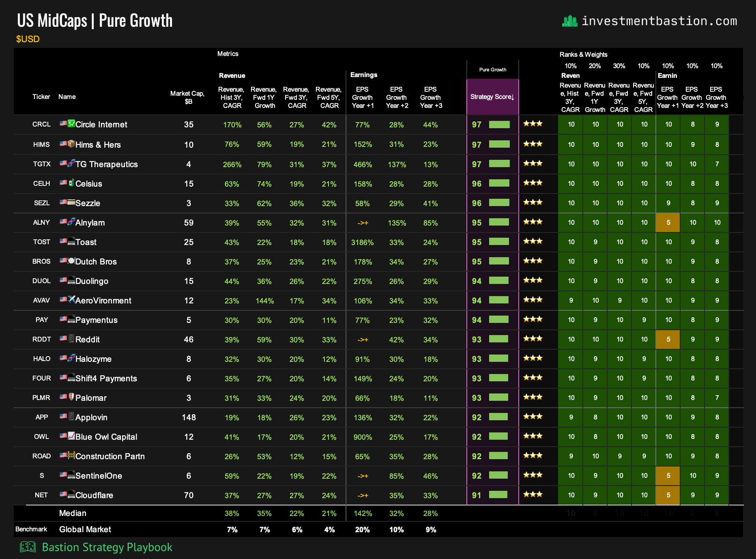Click the Global Market benchmark label
The image size is (756, 559).
[85, 529]
